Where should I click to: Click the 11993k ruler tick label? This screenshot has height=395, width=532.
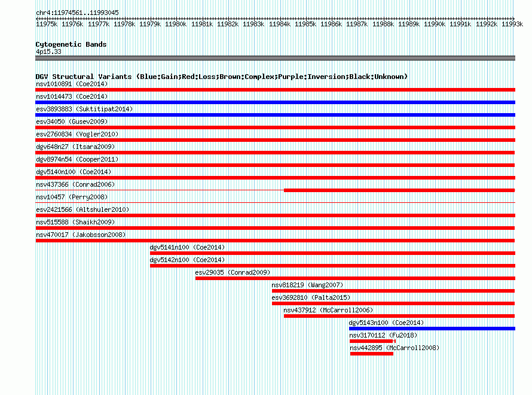click(x=512, y=24)
